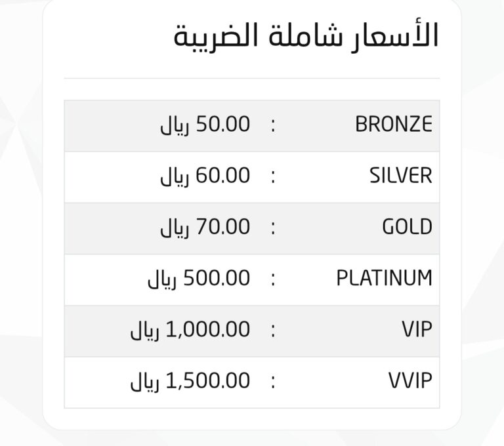
Task: Select the BRONZE ticket label
Action: coord(394,125)
